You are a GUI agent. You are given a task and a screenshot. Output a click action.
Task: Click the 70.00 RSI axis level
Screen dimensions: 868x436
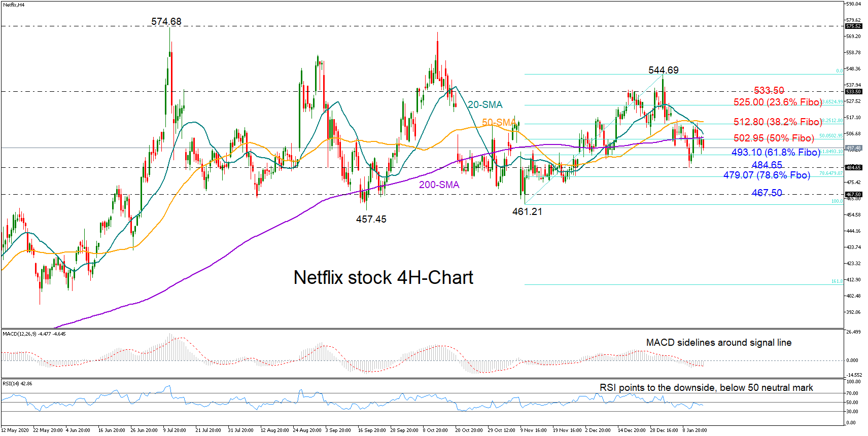click(x=852, y=393)
